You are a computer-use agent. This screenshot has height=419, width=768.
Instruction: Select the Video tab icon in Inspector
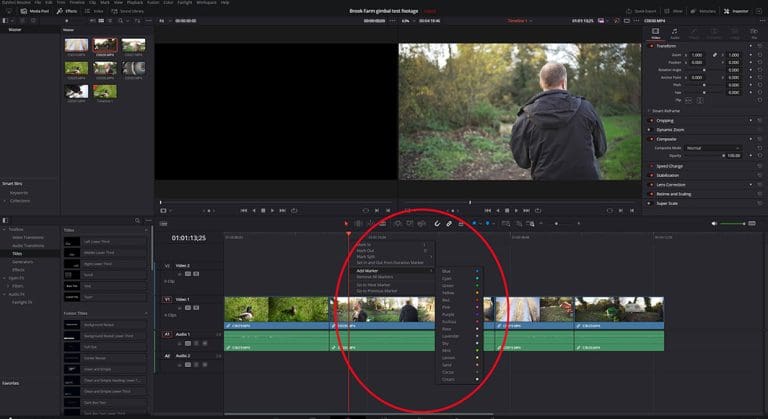[655, 33]
